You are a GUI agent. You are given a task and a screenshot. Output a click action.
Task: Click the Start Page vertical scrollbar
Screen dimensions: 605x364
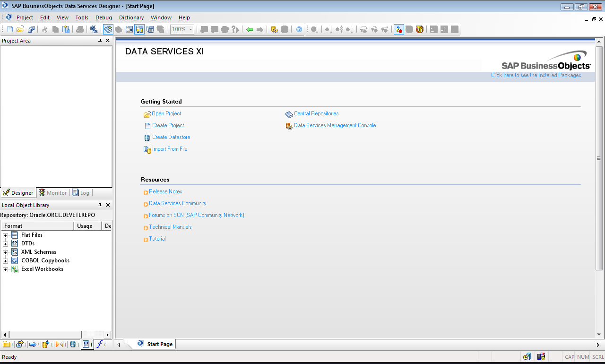coord(599,158)
